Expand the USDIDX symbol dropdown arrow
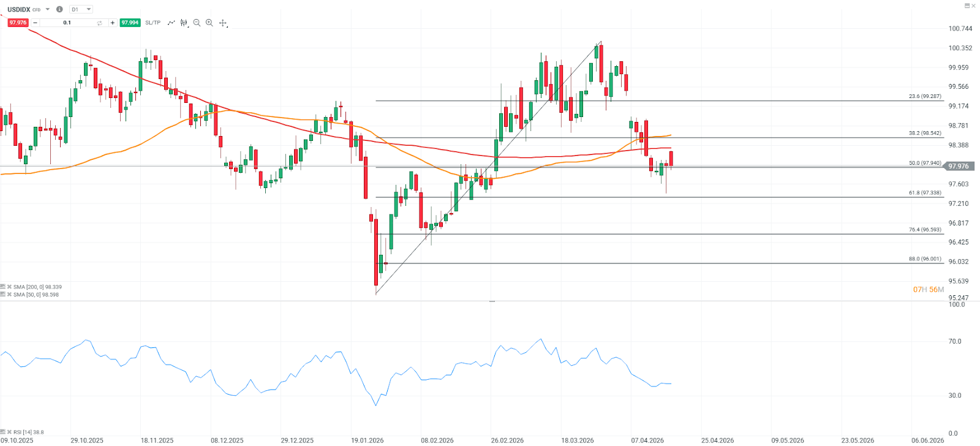The image size is (980, 446). pos(48,9)
